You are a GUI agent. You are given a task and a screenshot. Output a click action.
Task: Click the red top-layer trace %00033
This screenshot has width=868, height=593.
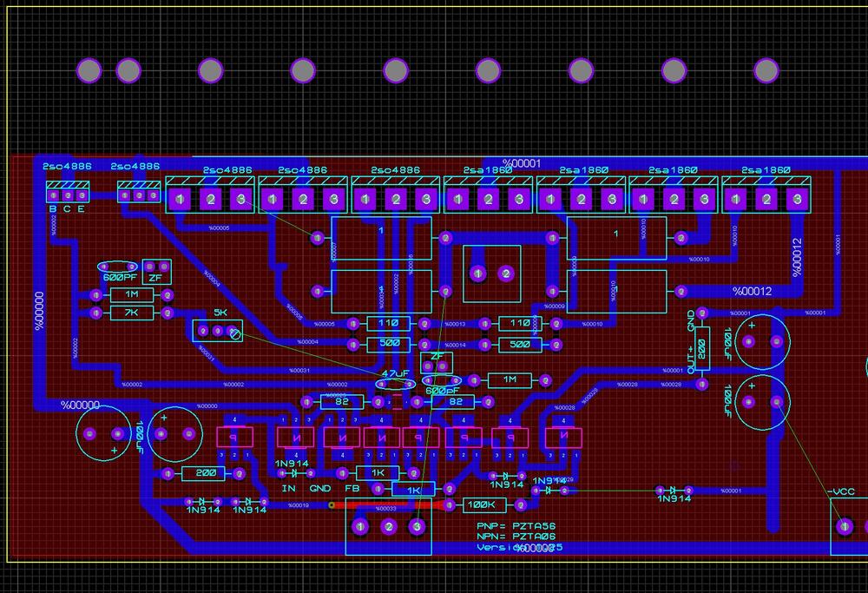click(387, 504)
